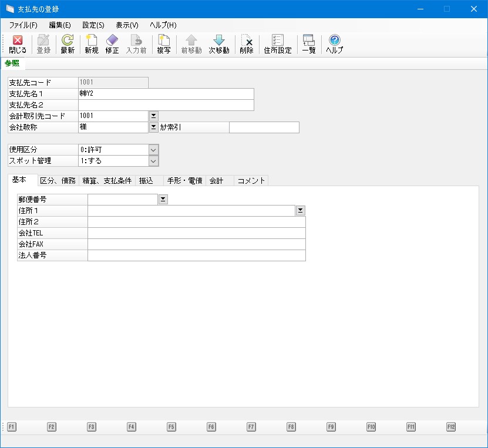488x448 pixels.
Task: Click the F7 function key button
Action: 251,426
